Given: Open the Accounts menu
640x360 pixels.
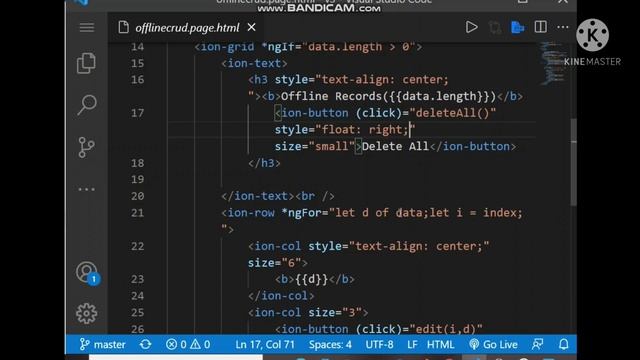Looking at the screenshot, I should (x=87, y=273).
